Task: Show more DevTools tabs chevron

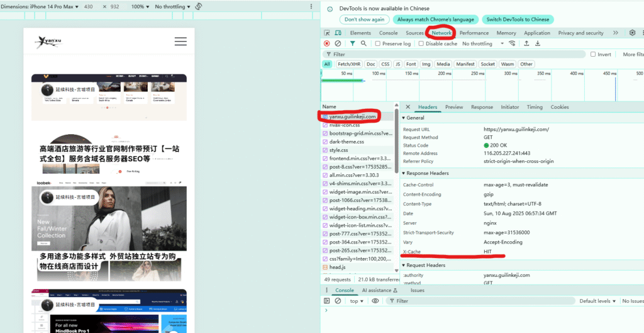Action: (x=615, y=33)
